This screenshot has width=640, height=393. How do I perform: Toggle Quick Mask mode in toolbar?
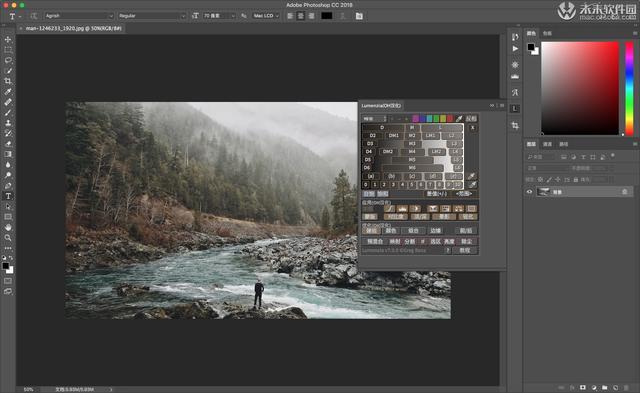coord(8,281)
